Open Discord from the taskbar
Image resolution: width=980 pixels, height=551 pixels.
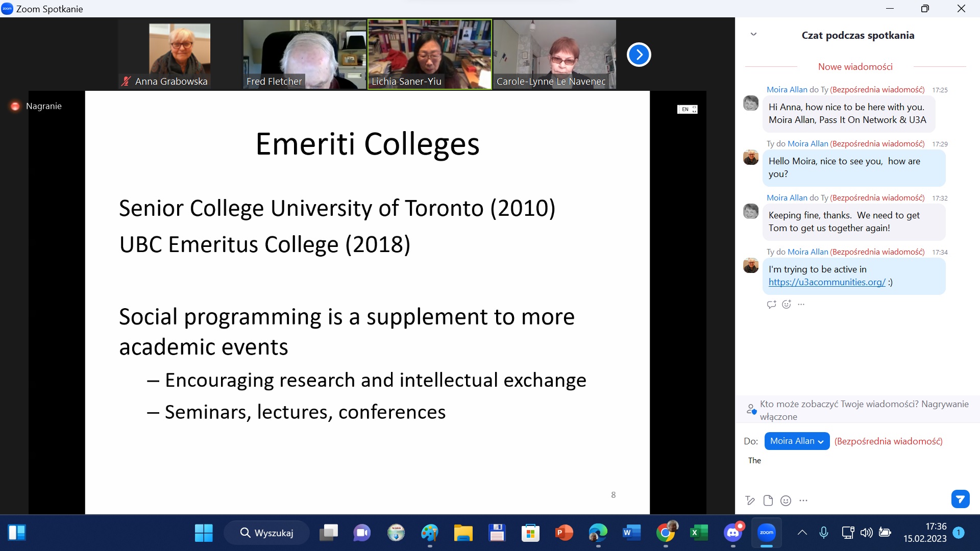point(733,533)
